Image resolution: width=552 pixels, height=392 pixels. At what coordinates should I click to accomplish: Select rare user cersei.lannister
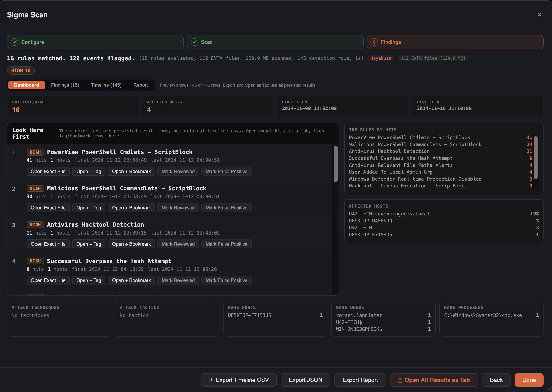click(383, 315)
